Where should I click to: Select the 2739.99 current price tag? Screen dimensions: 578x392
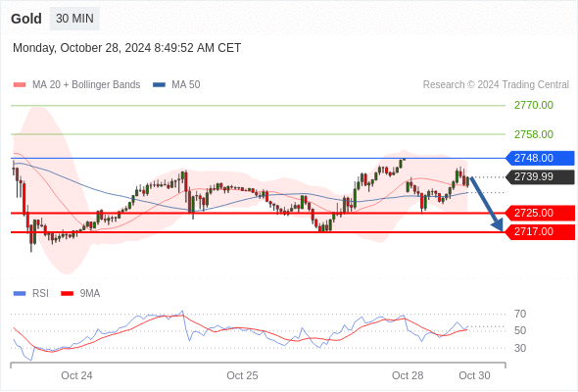click(x=540, y=177)
